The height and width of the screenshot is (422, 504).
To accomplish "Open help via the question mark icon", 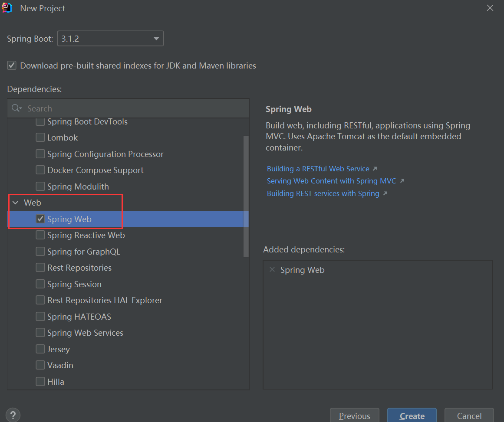I will pyautogui.click(x=13, y=415).
